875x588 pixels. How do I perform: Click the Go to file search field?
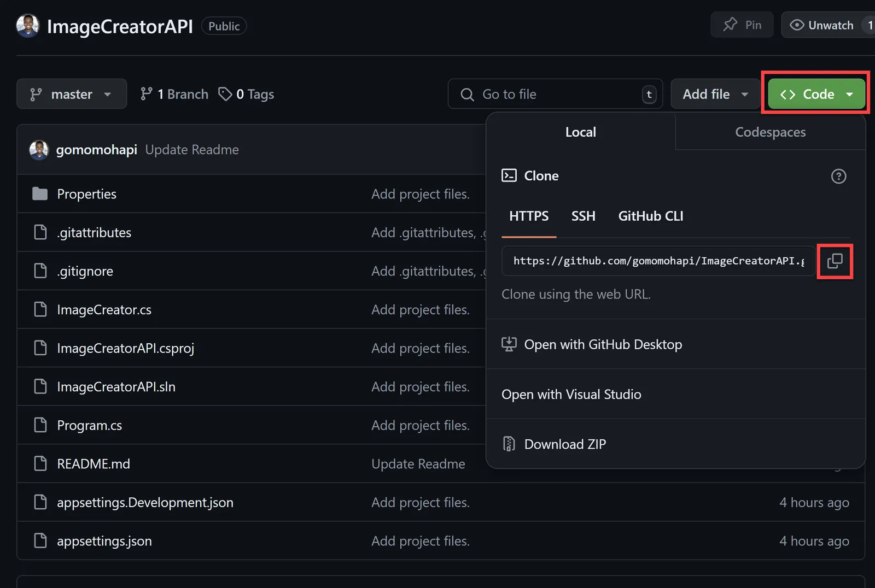coord(555,94)
